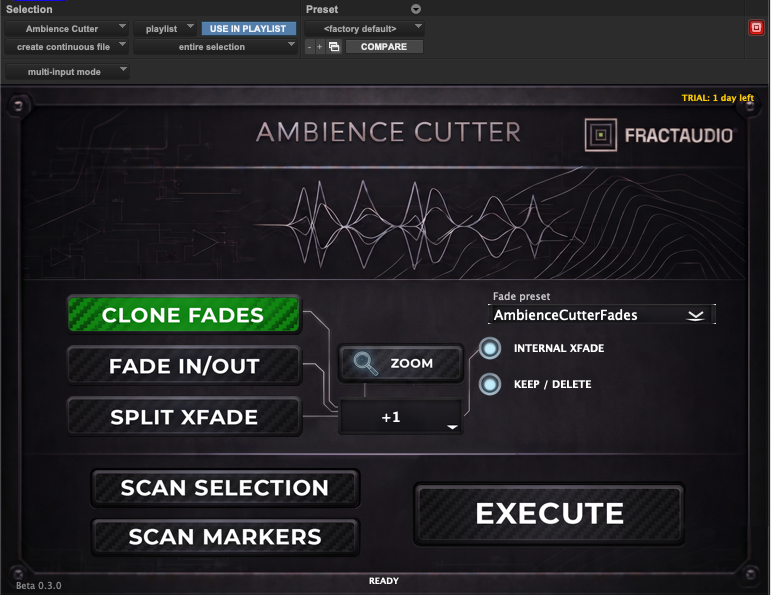Click the EXECUTE button
This screenshot has width=771, height=595.
tap(549, 513)
